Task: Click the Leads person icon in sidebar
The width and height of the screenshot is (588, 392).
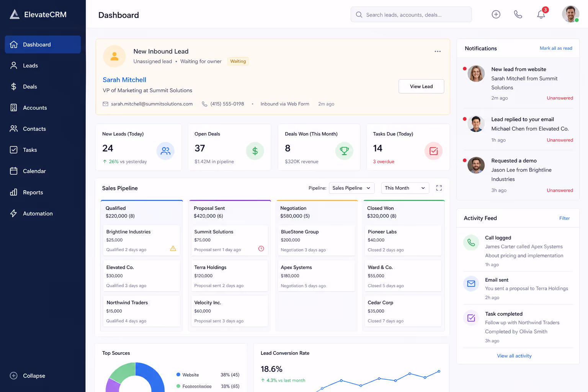Action: click(14, 65)
